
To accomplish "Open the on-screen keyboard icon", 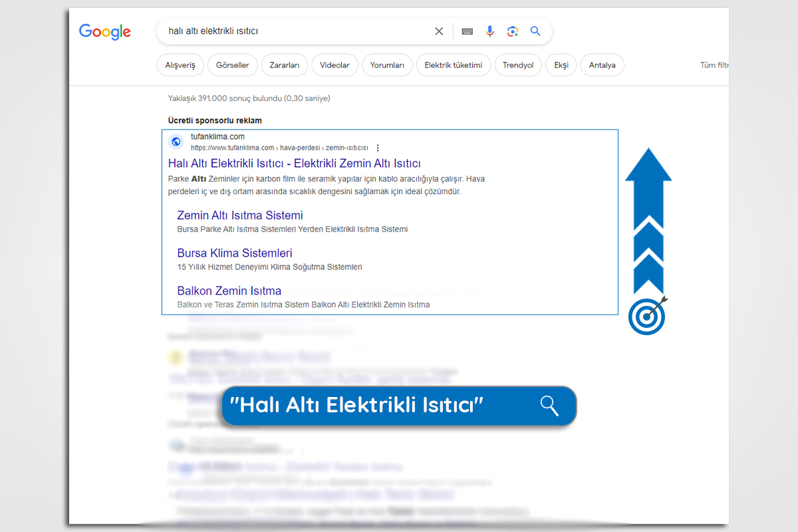I will [x=467, y=31].
